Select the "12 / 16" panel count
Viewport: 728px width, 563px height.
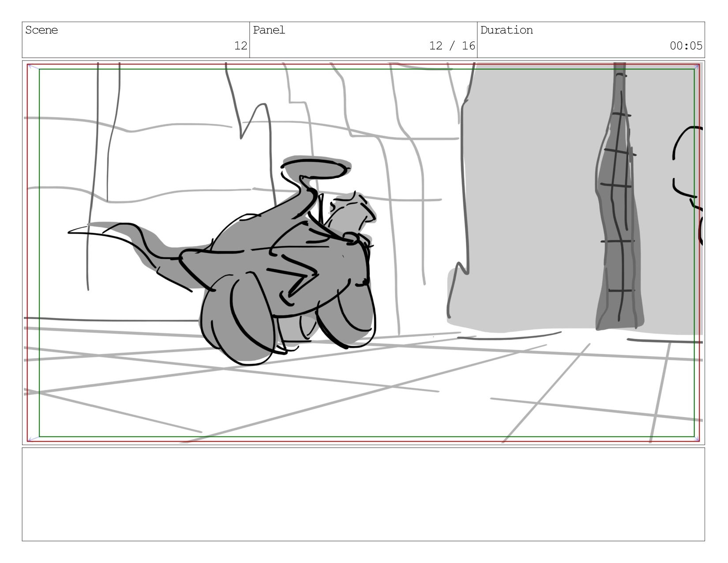[452, 45]
